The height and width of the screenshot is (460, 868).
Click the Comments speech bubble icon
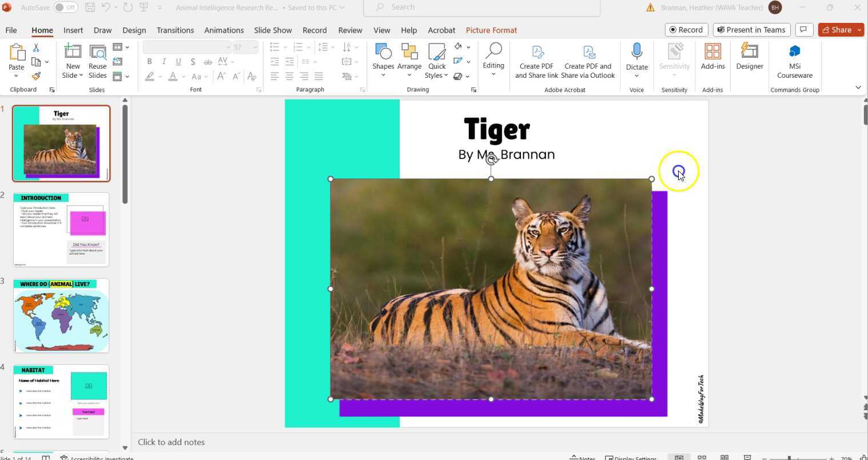(x=804, y=30)
